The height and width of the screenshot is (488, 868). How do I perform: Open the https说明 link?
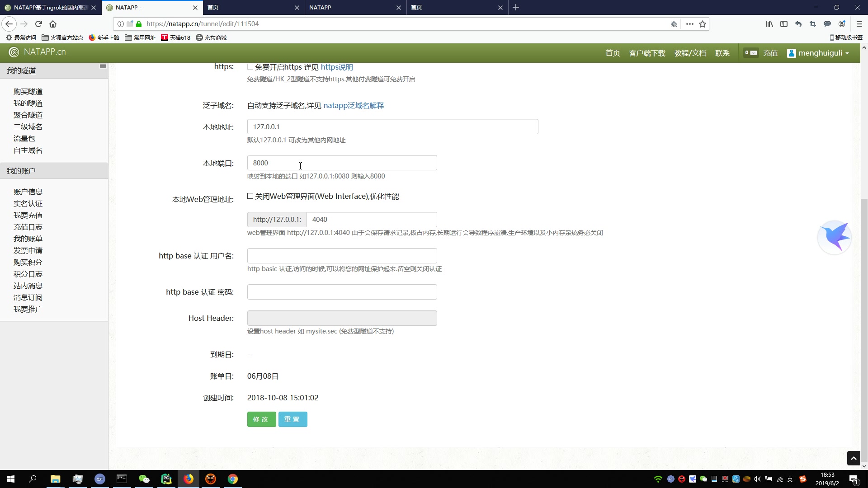pos(337,67)
